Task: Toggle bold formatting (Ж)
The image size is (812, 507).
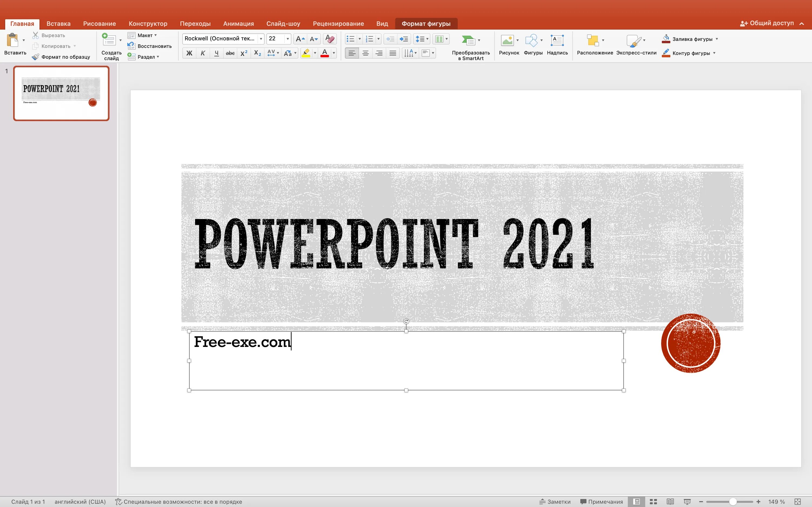Action: coord(189,53)
